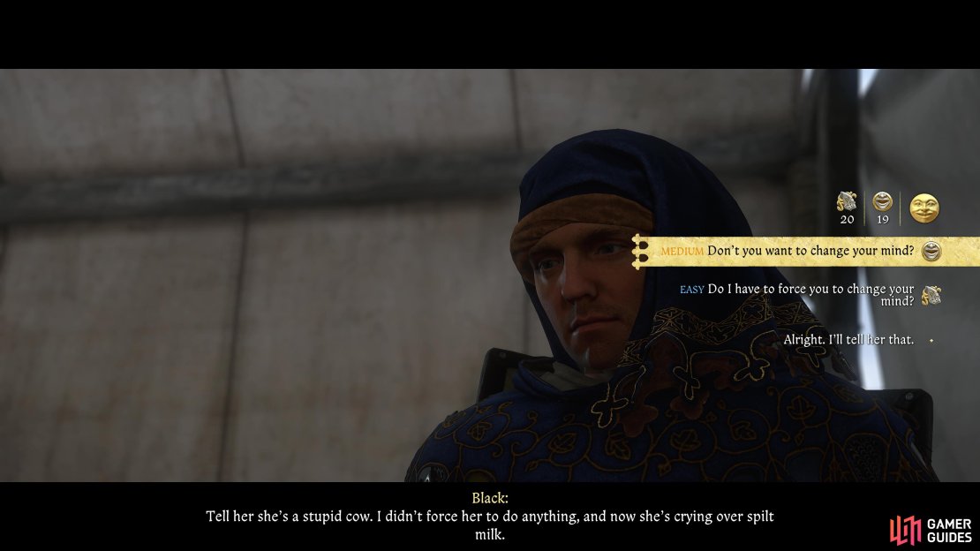The width and height of the screenshot is (980, 551).
Task: Click the speech value 19
Action: [883, 220]
